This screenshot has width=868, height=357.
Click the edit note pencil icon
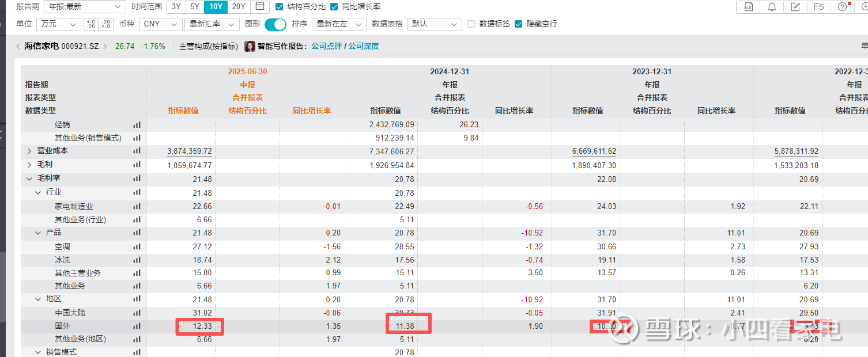click(795, 7)
